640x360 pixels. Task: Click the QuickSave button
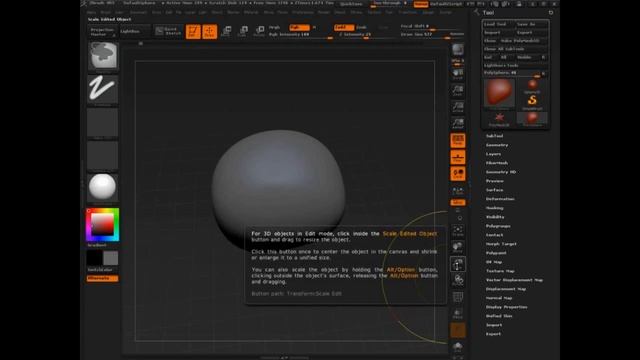(351, 4)
